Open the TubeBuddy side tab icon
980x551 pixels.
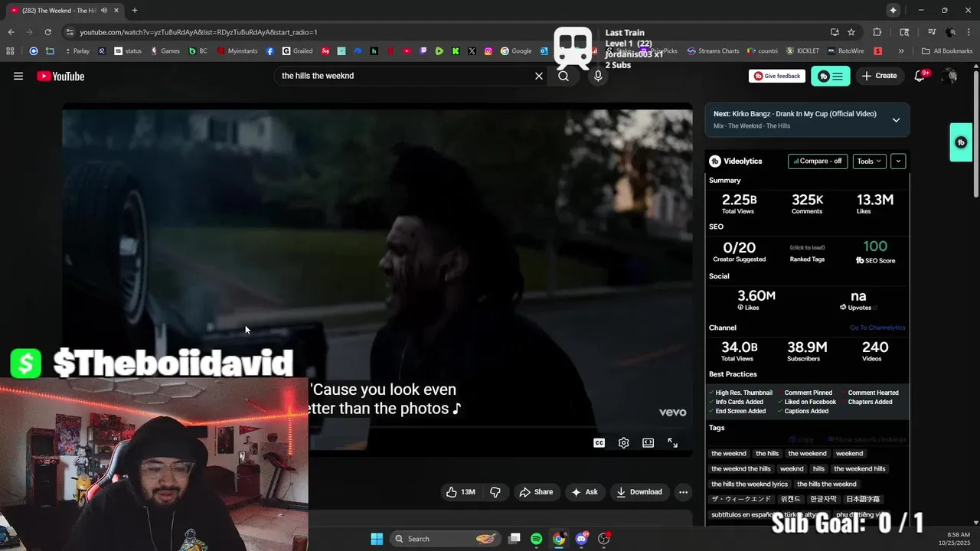coord(961,142)
